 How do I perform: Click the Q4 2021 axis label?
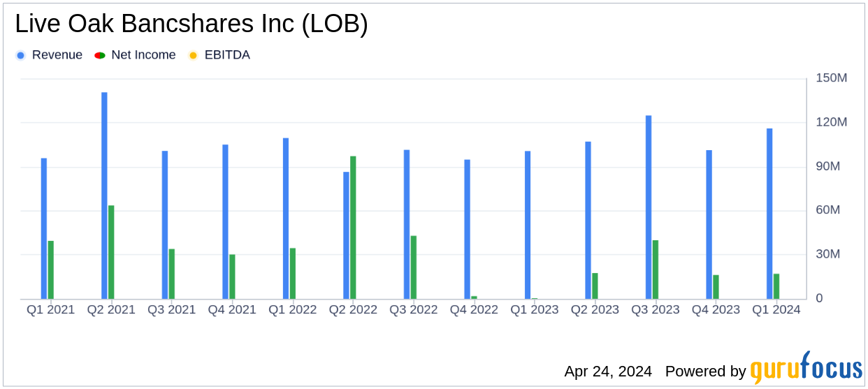[232, 309]
